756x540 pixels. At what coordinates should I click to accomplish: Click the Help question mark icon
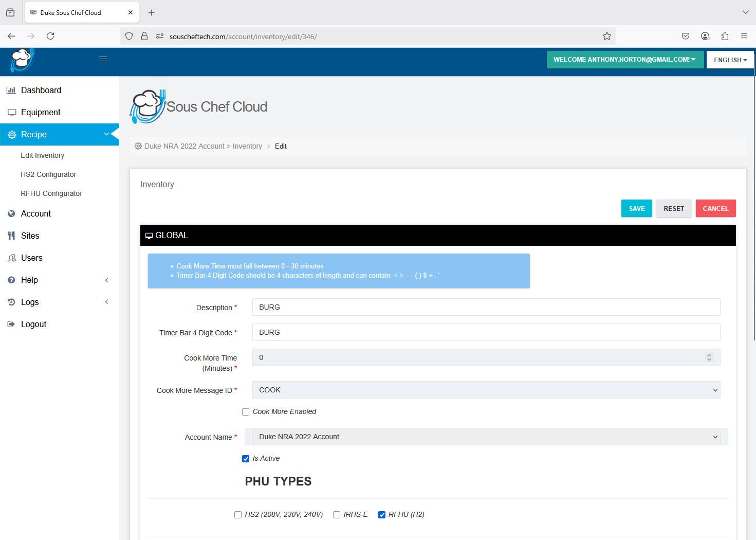(x=11, y=280)
